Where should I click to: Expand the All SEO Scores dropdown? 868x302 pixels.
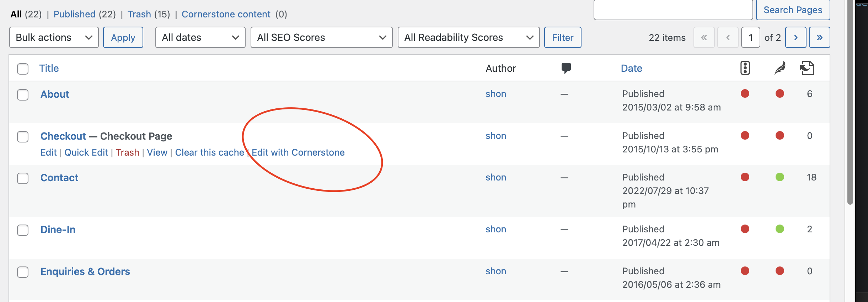[x=321, y=37]
